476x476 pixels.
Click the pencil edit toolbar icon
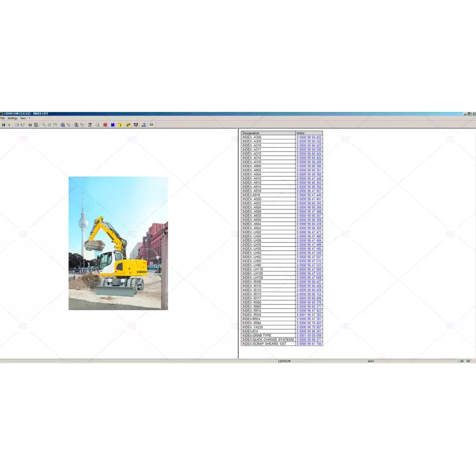(x=90, y=125)
